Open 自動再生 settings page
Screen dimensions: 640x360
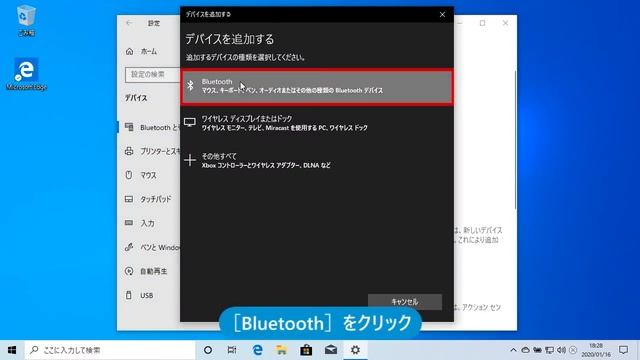[x=149, y=271]
